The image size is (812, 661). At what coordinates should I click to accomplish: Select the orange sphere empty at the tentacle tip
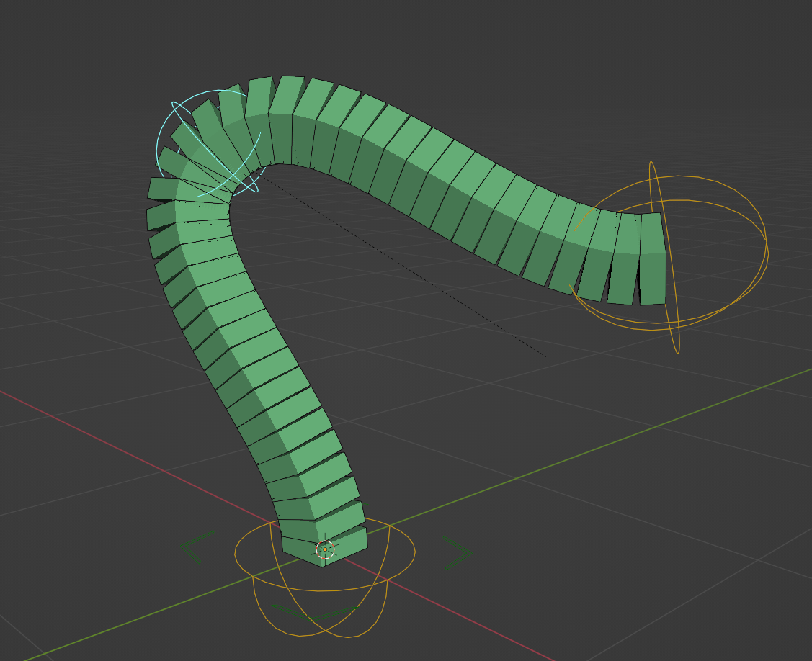(669, 257)
